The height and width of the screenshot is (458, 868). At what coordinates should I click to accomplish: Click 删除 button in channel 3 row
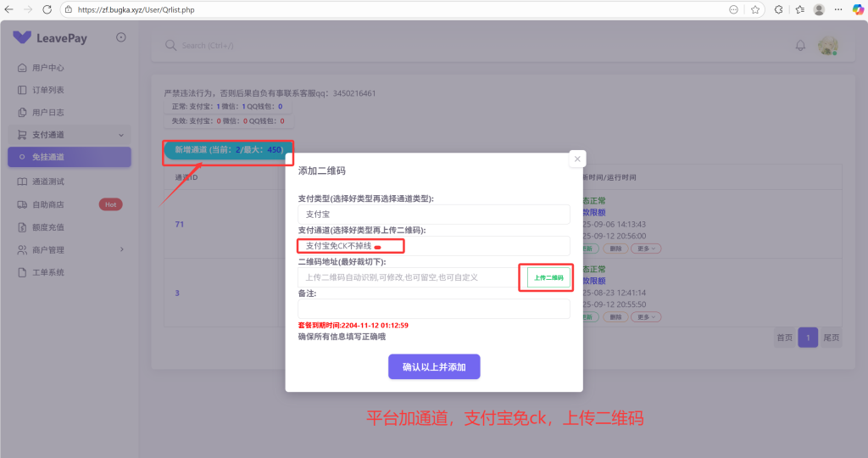click(615, 317)
